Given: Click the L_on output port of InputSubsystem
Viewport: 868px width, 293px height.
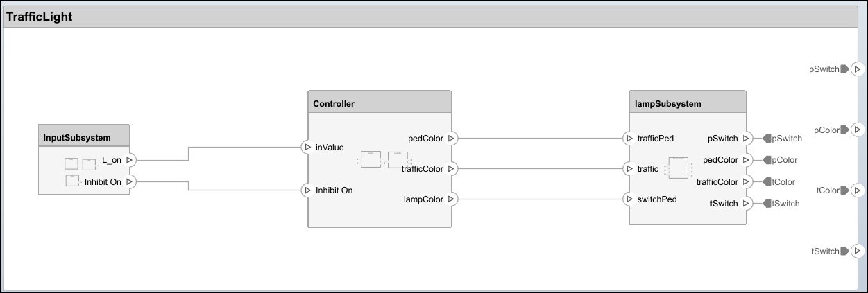Looking at the screenshot, I should [130, 160].
